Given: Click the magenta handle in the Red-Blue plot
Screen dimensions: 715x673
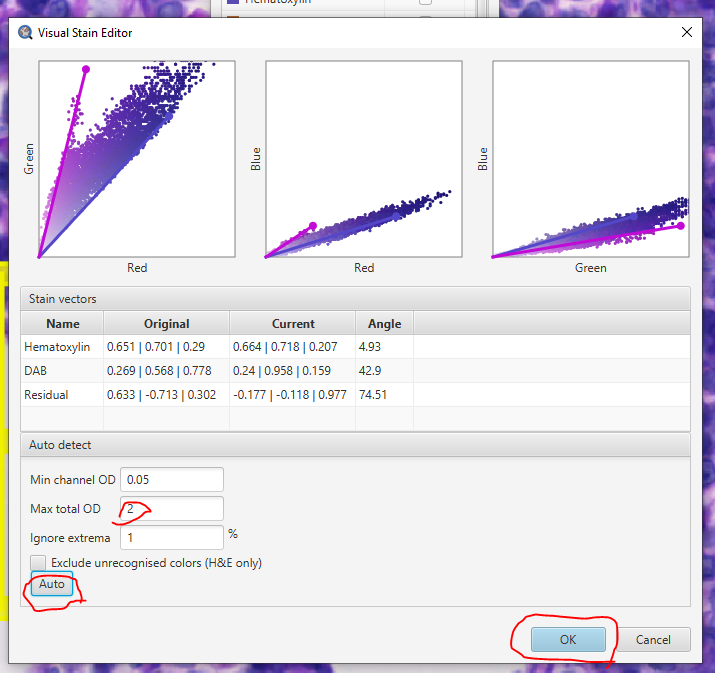Looking at the screenshot, I should 313,226.
